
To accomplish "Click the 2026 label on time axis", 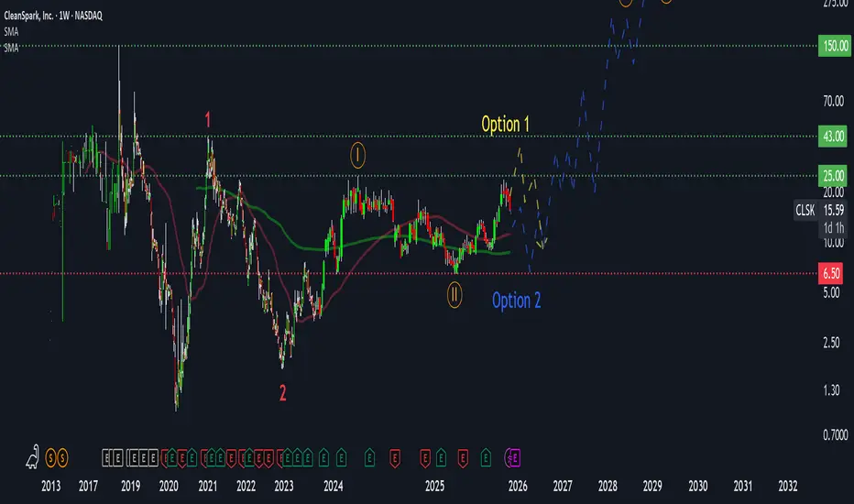I will coord(518,486).
